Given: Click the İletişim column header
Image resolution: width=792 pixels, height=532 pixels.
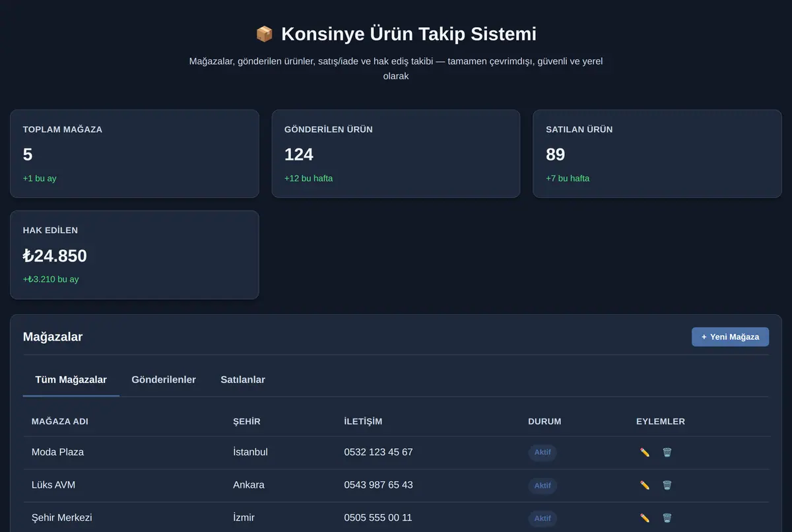Looking at the screenshot, I should [363, 421].
